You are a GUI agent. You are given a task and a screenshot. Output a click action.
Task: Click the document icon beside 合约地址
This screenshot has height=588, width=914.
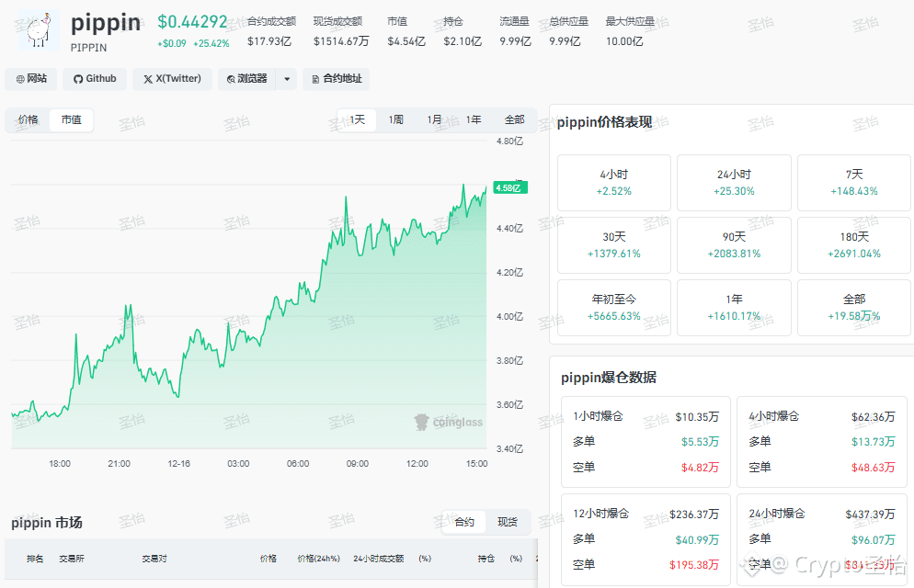315,79
